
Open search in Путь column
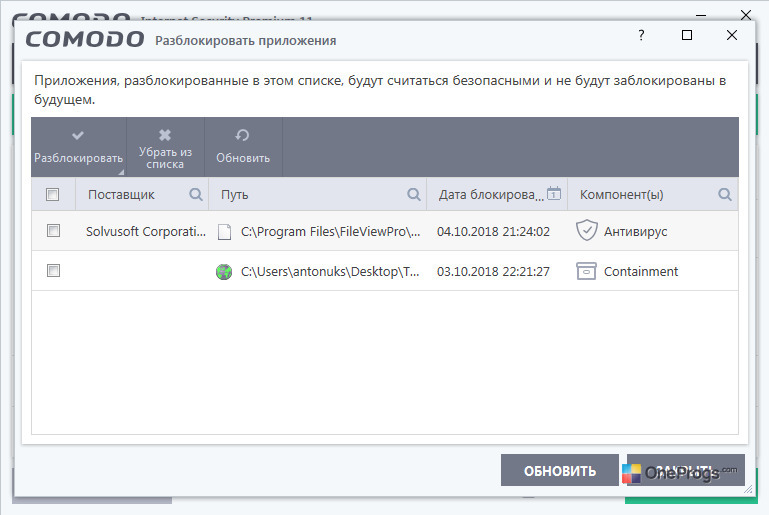(413, 195)
